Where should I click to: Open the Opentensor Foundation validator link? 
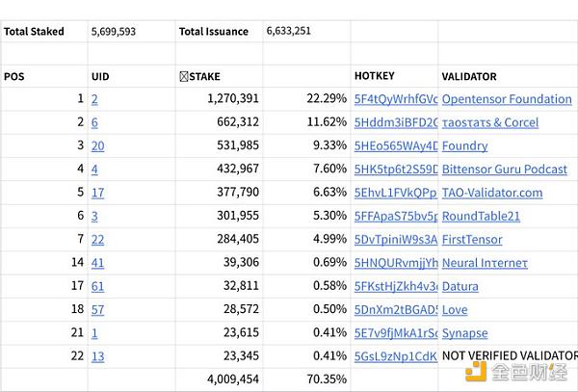507,99
